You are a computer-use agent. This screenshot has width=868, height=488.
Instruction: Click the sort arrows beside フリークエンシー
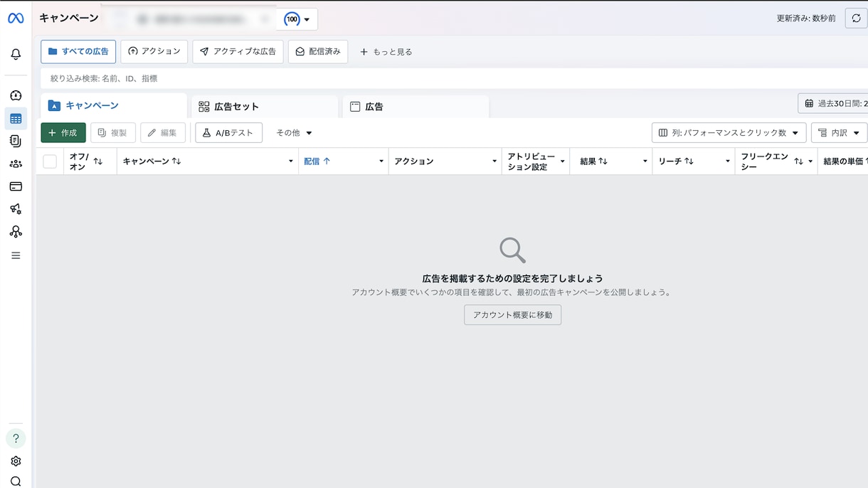coord(798,161)
